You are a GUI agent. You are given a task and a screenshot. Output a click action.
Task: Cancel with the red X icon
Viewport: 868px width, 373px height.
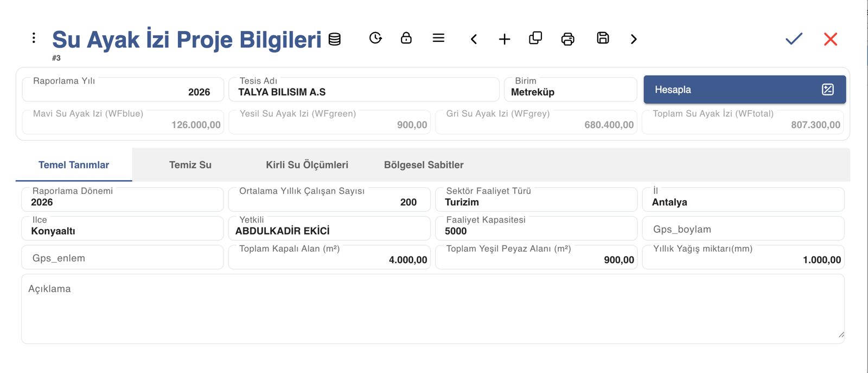[x=831, y=39]
